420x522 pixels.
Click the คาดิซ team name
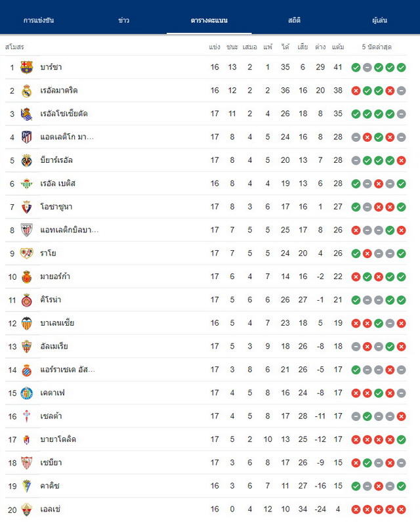point(50,486)
